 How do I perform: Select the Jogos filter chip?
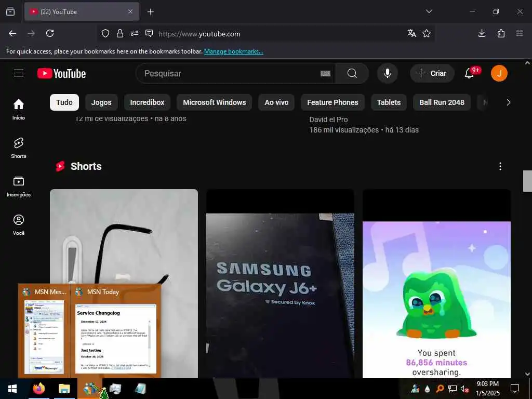(101, 102)
